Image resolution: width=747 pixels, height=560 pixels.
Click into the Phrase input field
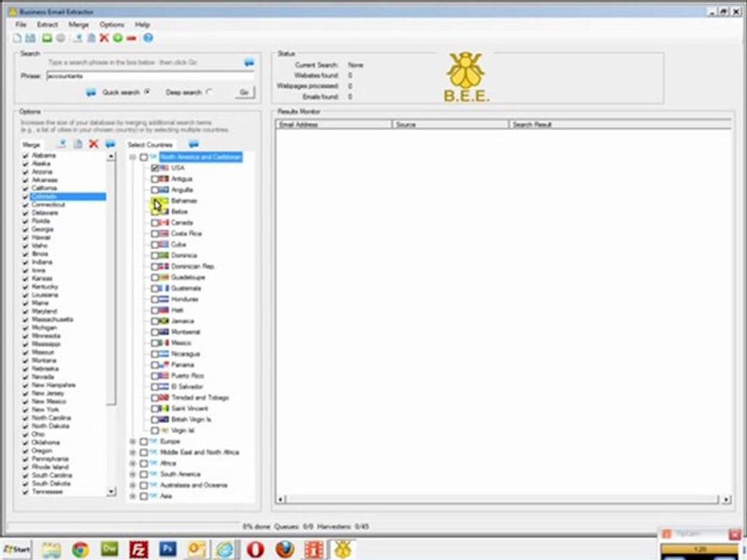tap(150, 76)
